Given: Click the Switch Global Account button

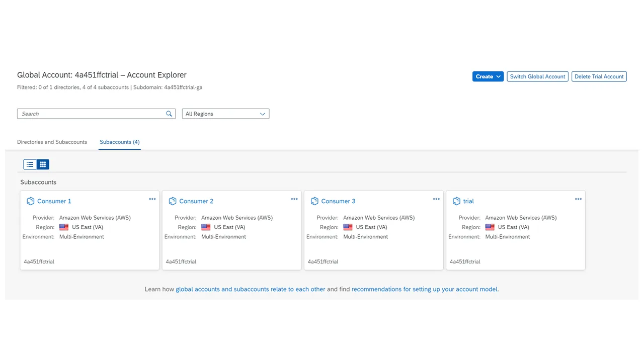Looking at the screenshot, I should [x=537, y=76].
